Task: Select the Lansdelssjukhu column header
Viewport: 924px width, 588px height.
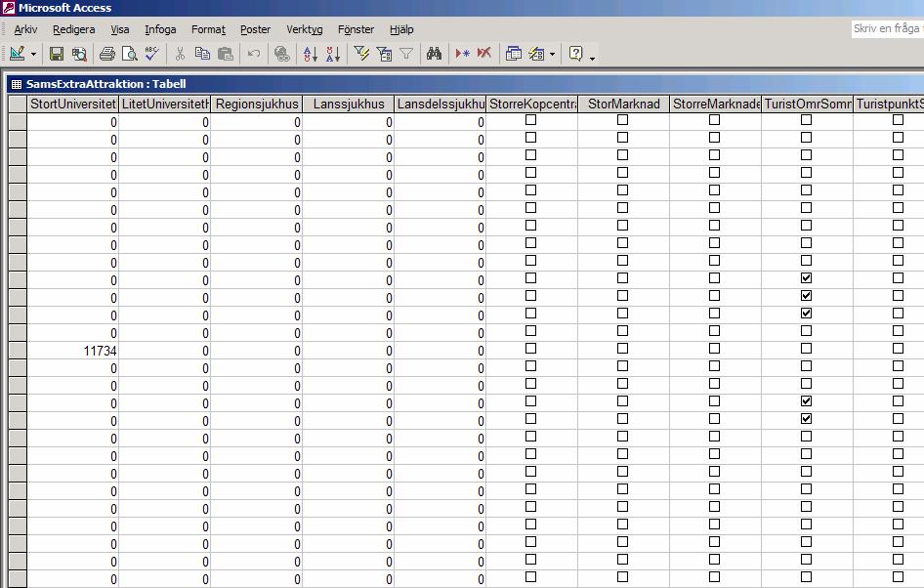Action: (x=441, y=105)
